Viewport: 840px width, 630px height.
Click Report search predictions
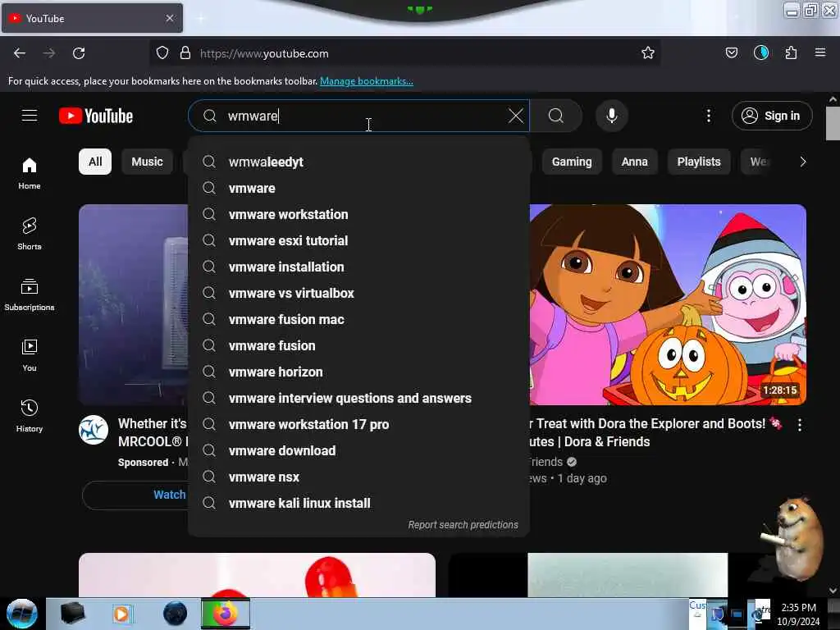coord(463,525)
